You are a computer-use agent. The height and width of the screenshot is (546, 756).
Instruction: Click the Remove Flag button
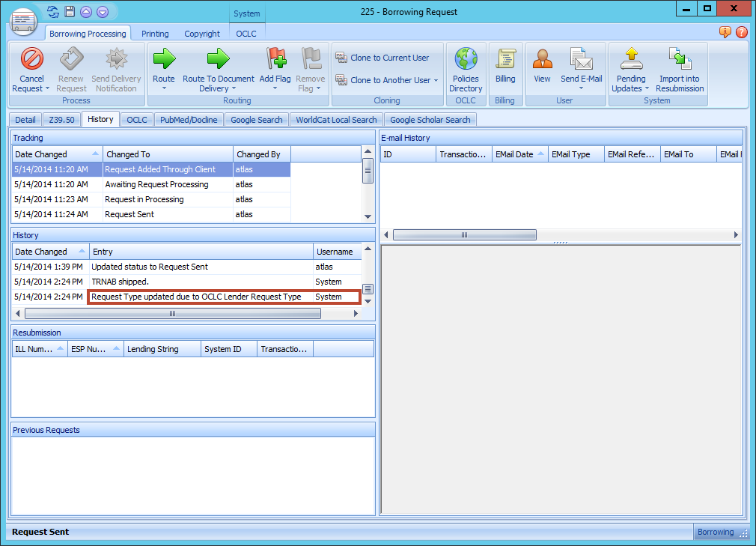coord(310,69)
